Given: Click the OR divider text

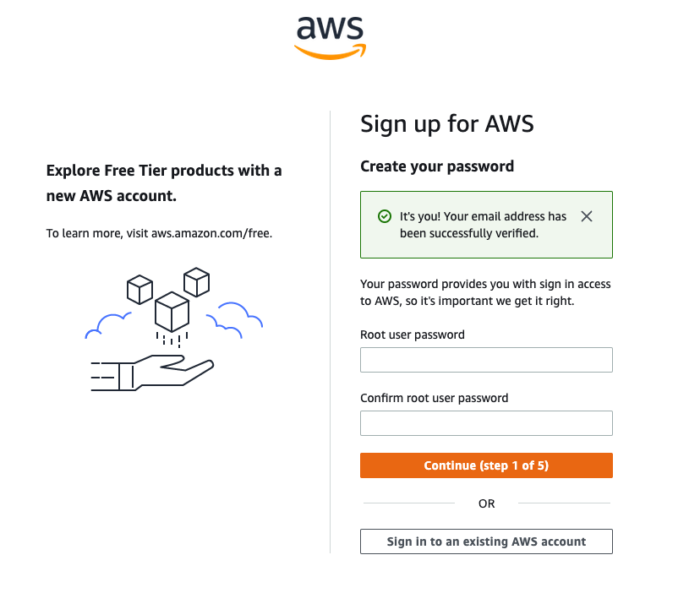Looking at the screenshot, I should tap(486, 503).
